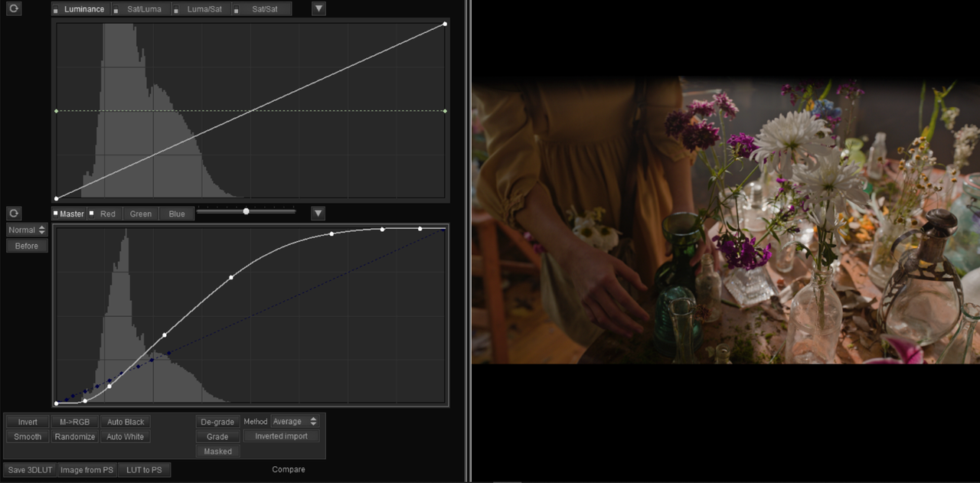Click the flower preview image
The height and width of the screenshot is (483, 980).
click(x=726, y=219)
